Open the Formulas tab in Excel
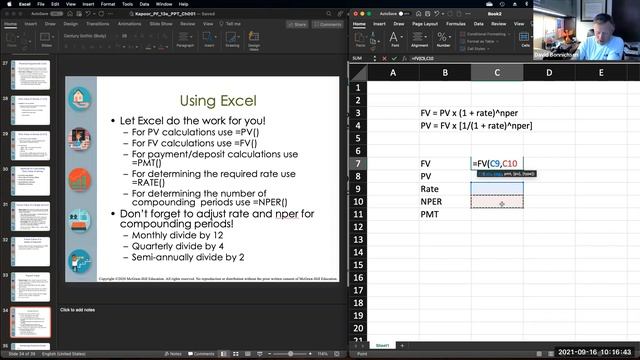 pyautogui.click(x=456, y=24)
